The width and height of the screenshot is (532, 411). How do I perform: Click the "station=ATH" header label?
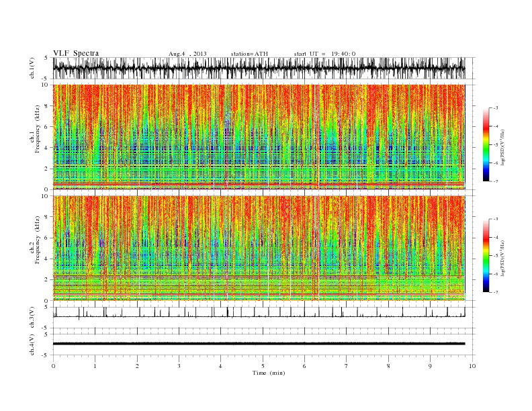pyautogui.click(x=249, y=54)
